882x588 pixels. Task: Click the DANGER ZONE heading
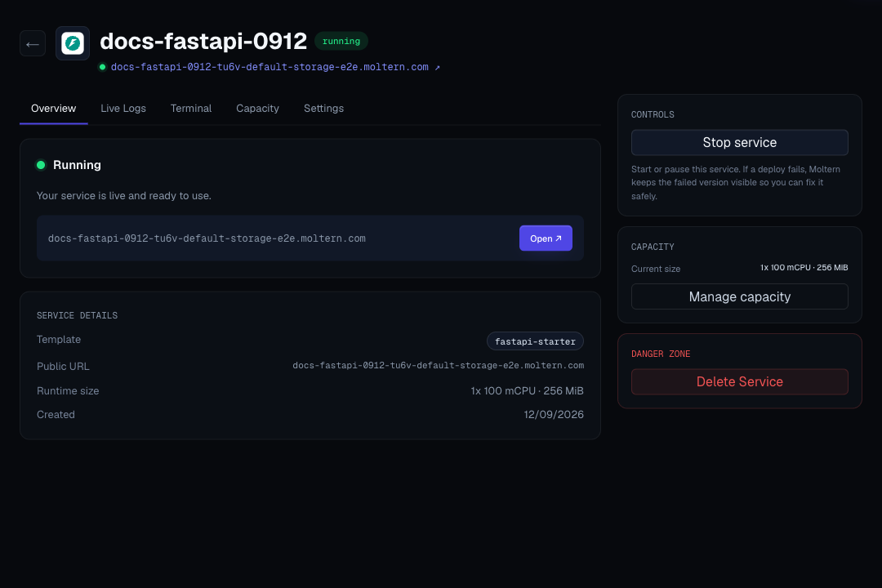point(661,354)
